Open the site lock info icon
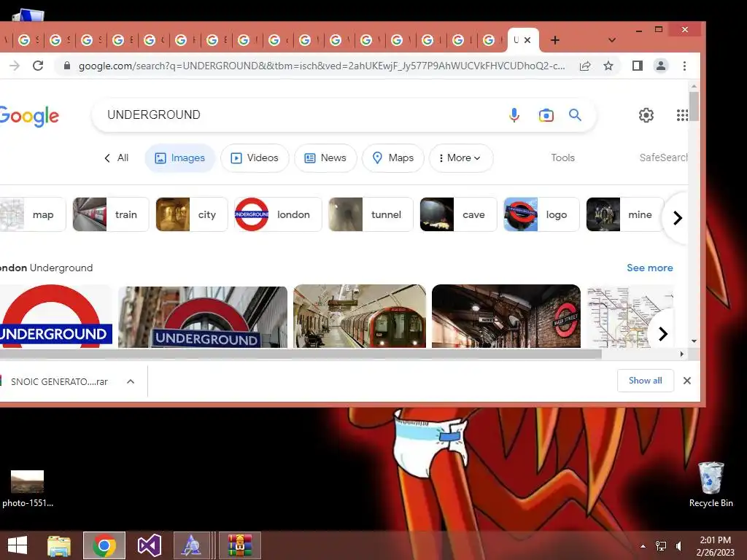The height and width of the screenshot is (560, 747). 67,66
